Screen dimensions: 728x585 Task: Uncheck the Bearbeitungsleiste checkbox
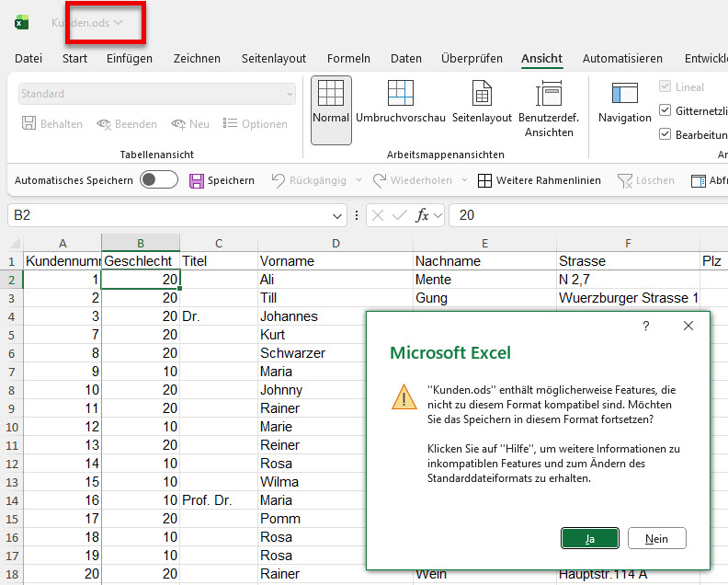coord(665,134)
